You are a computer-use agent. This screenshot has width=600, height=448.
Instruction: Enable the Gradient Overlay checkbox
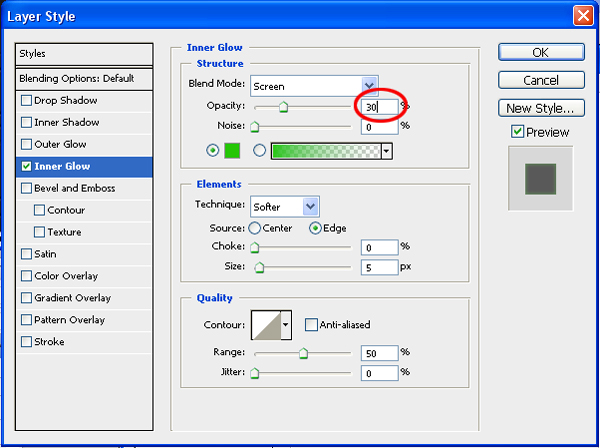pos(26,298)
